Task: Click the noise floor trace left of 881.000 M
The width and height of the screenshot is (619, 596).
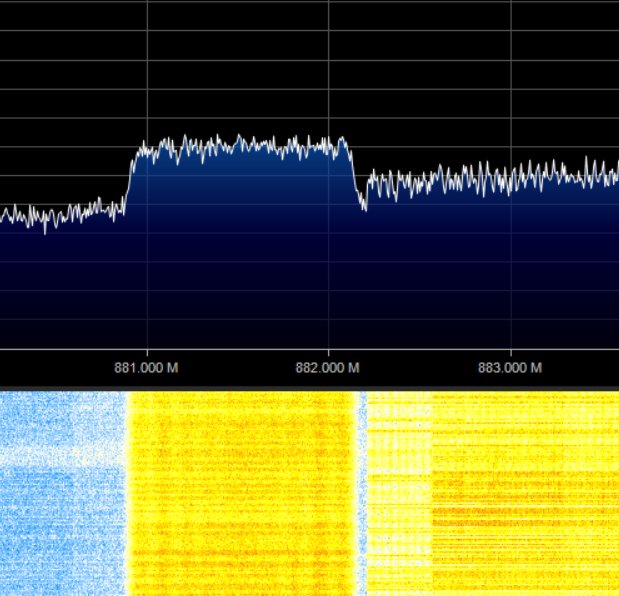Action: [60, 216]
